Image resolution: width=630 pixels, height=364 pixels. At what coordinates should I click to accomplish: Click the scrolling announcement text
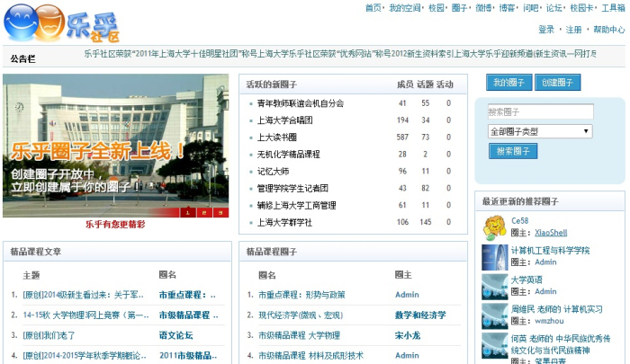click(x=340, y=54)
